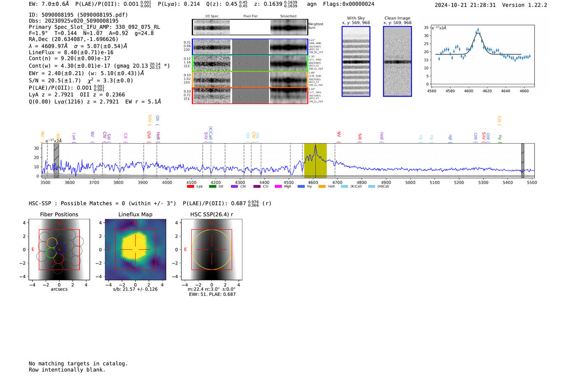
Task: Click the (K)CaII legend swatch
Action: tap(344, 186)
